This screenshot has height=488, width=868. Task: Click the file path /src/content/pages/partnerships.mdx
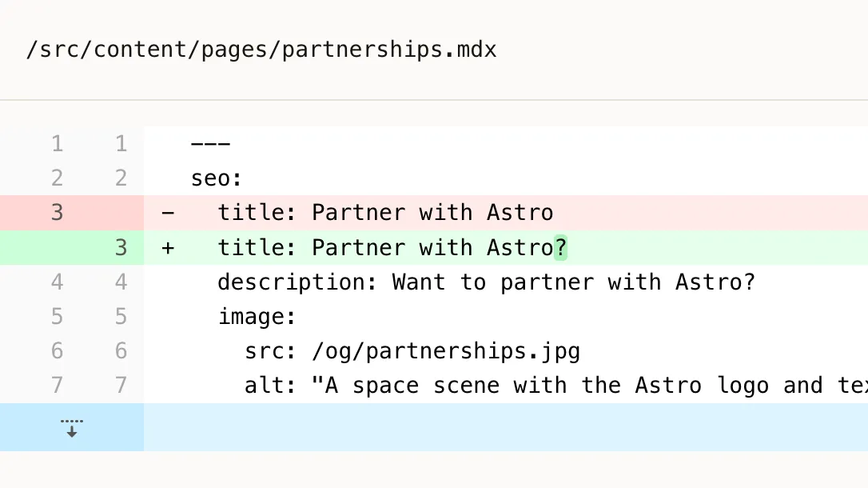click(x=261, y=50)
